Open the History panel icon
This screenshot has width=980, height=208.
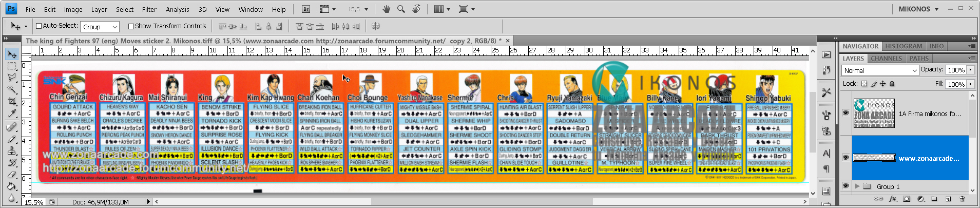click(826, 69)
